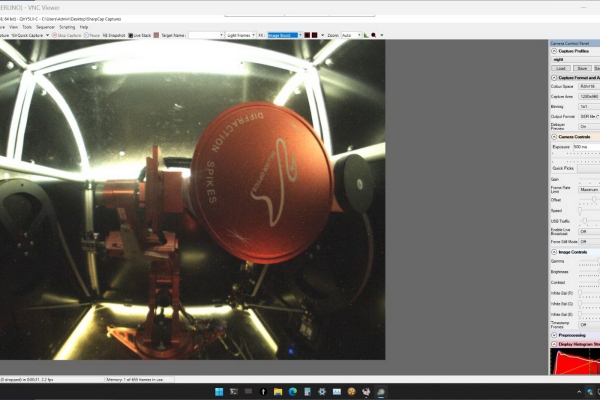Click the Pause capture icon
This screenshot has width=600, height=400.
[86, 35]
